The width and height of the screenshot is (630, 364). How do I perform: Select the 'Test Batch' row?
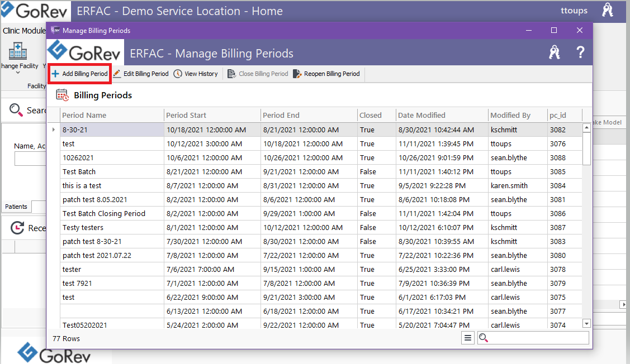(315, 172)
